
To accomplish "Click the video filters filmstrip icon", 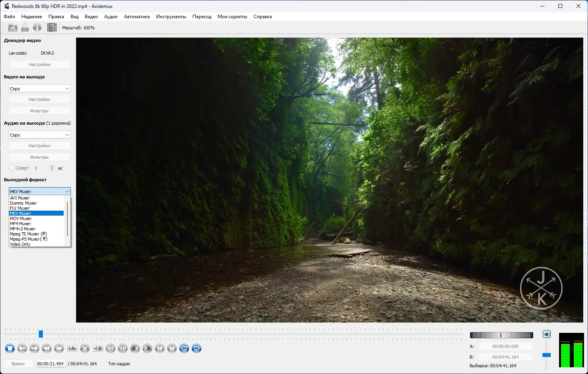I will pos(52,27).
